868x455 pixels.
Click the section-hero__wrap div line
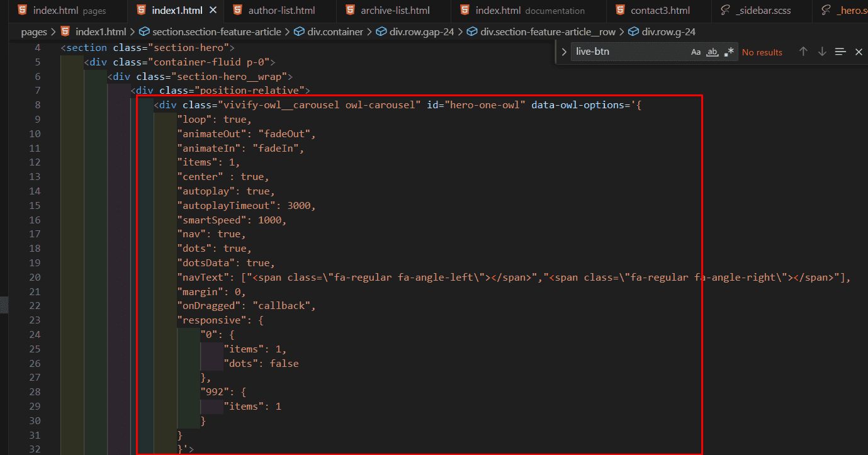tap(200, 77)
